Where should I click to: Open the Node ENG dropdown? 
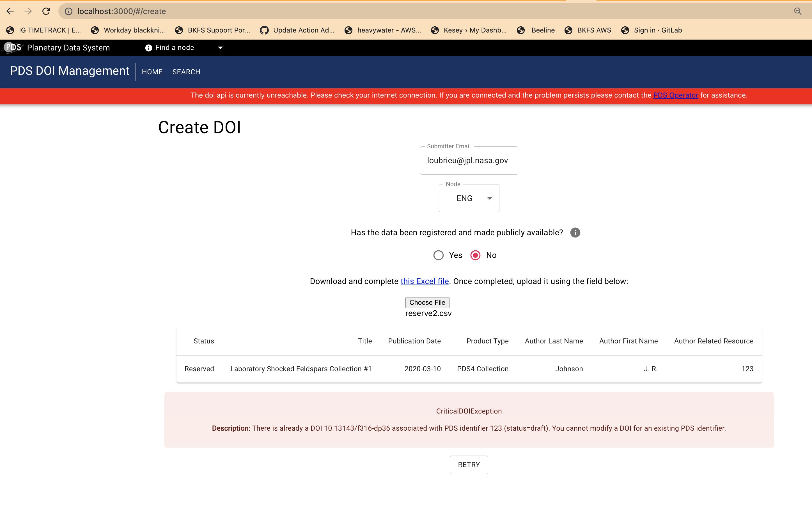pos(469,198)
